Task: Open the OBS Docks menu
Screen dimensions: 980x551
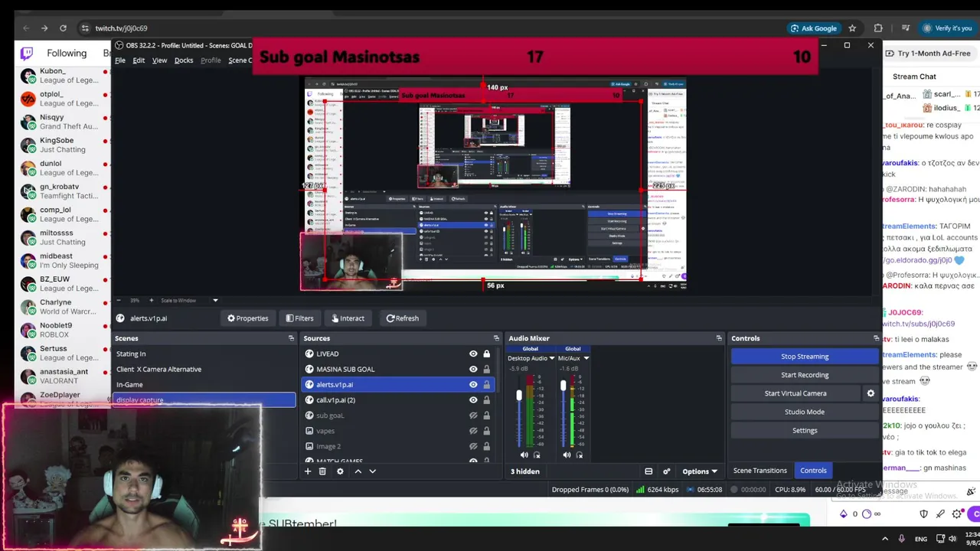Action: click(x=184, y=60)
